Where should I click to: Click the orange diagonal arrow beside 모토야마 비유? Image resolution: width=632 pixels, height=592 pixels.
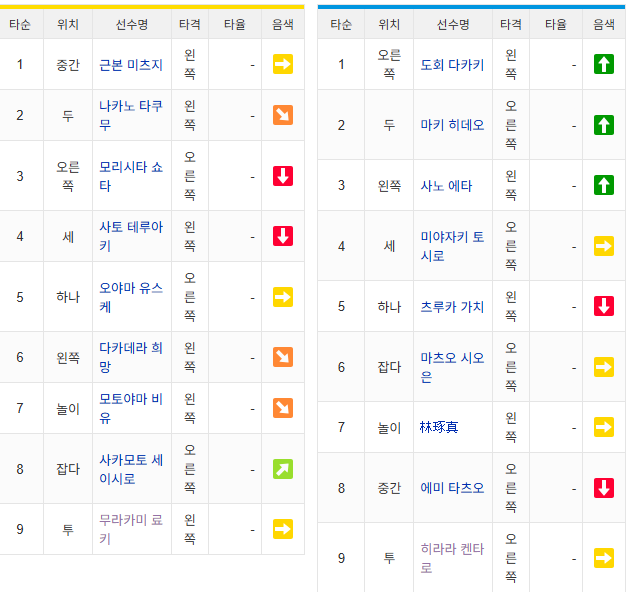coord(283,408)
